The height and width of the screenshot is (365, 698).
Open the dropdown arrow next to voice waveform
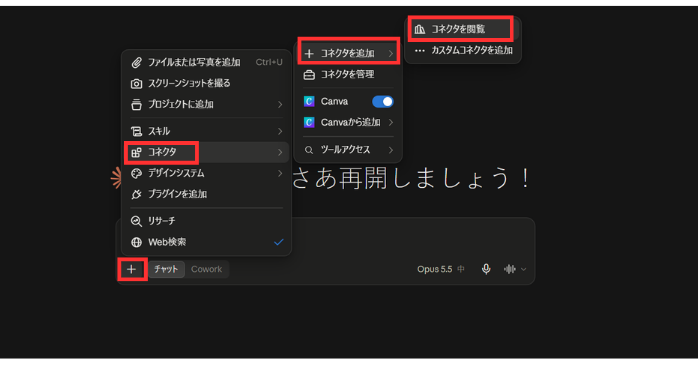click(x=524, y=269)
